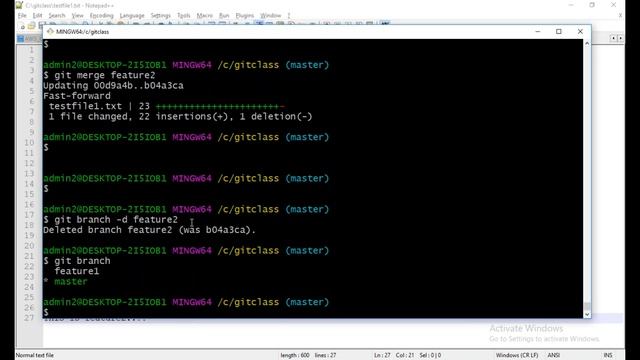Click the MINGW64 Git Bash window icon
Image resolution: width=640 pixels, height=360 pixels.
(x=50, y=31)
